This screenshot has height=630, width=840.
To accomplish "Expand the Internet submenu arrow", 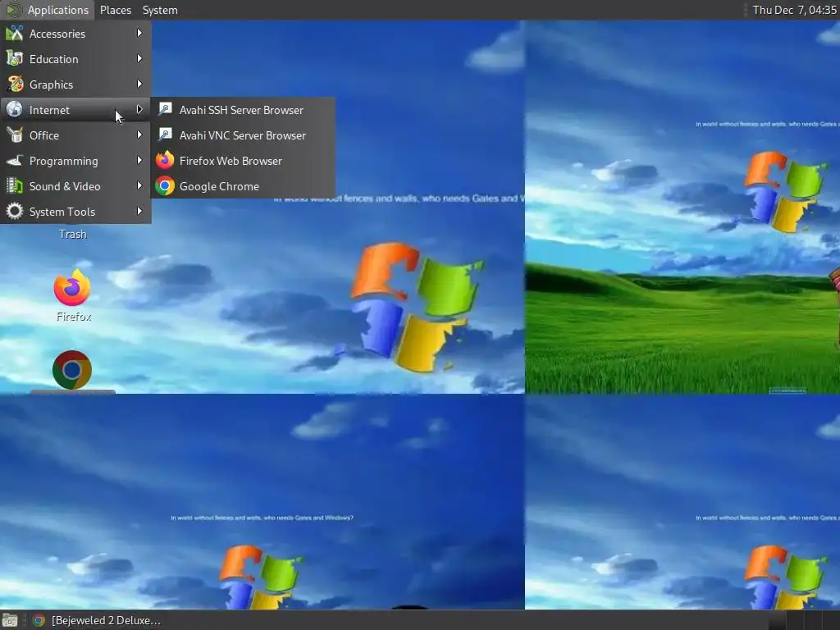I will coord(139,109).
